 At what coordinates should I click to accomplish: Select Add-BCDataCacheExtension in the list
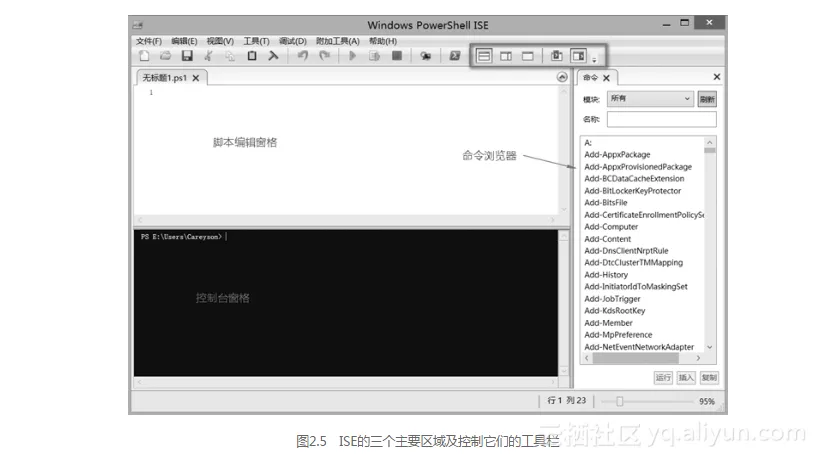point(634,179)
